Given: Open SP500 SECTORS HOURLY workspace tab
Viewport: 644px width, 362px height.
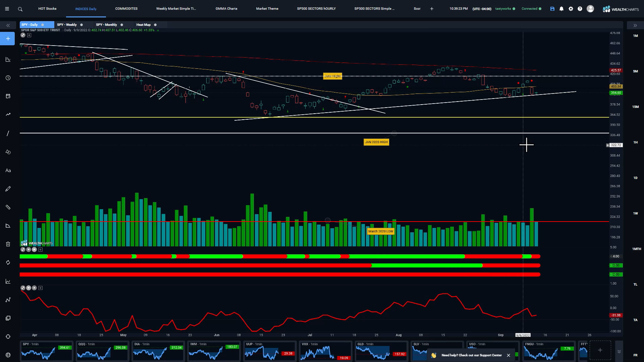Looking at the screenshot, I should [x=316, y=9].
